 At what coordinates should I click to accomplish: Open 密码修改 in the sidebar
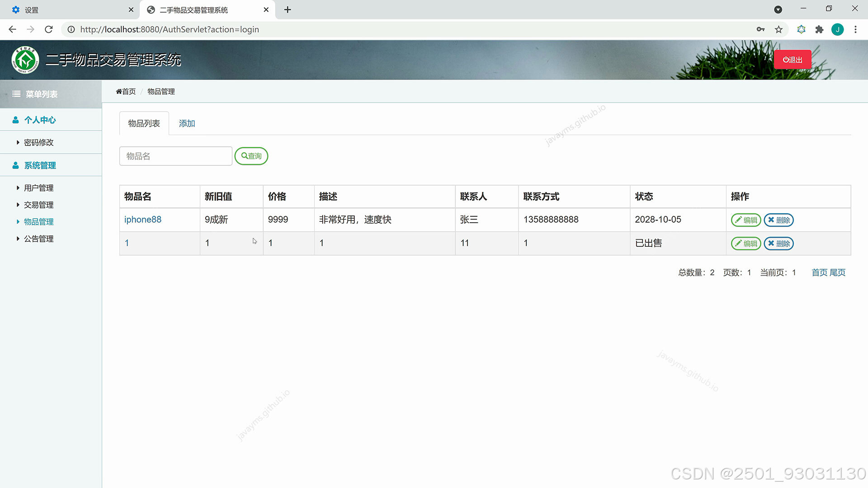39,142
